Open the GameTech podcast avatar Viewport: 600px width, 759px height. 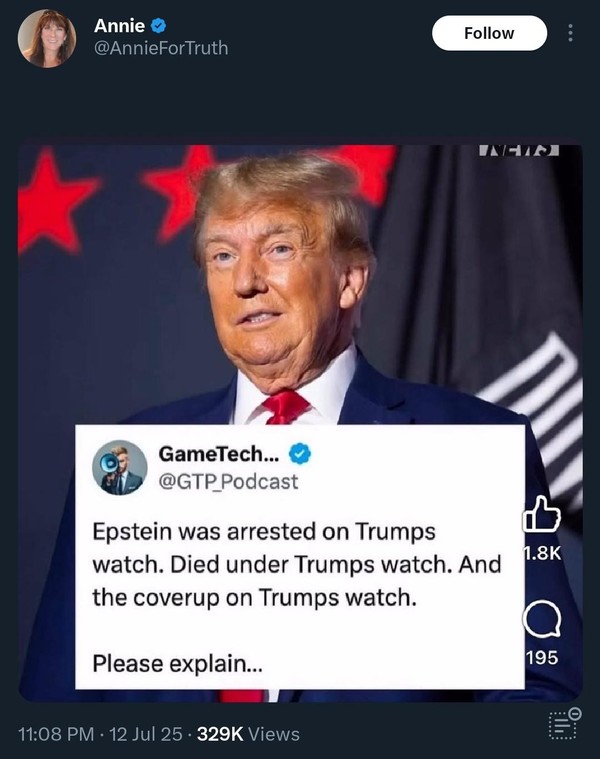120,468
